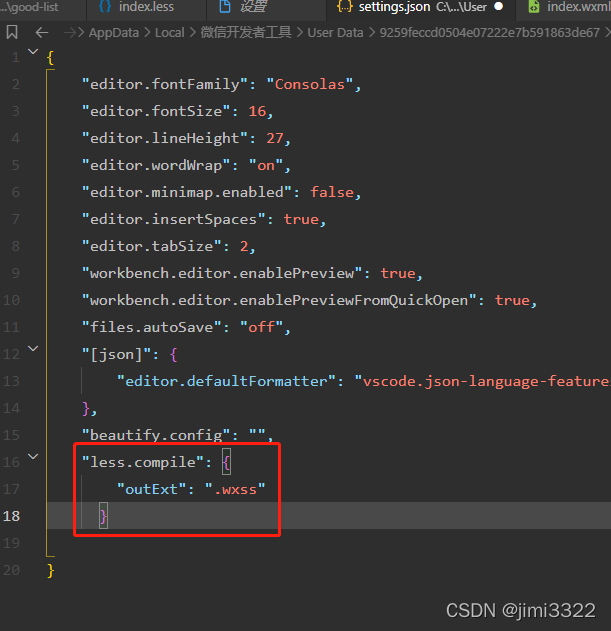Go forward with the right arrow
The height and width of the screenshot is (631, 611).
tap(70, 33)
